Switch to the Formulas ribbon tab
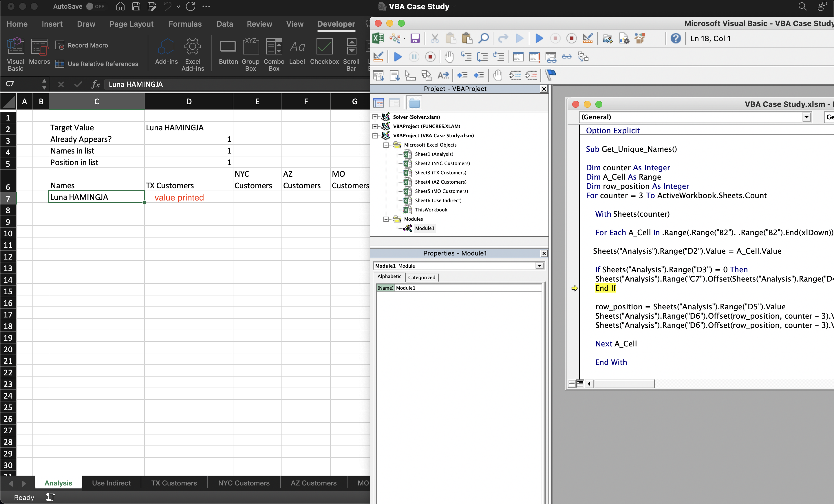The height and width of the screenshot is (504, 834). click(185, 24)
